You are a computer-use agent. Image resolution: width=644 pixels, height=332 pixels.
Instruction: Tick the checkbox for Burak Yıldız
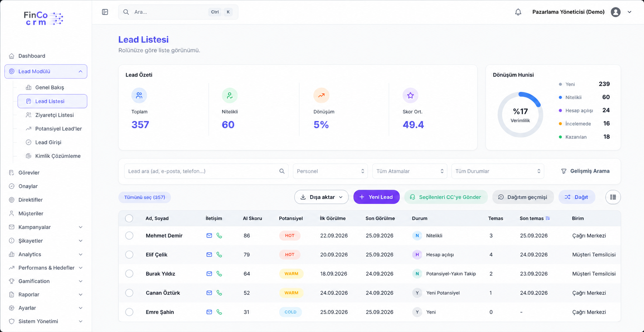(x=129, y=274)
